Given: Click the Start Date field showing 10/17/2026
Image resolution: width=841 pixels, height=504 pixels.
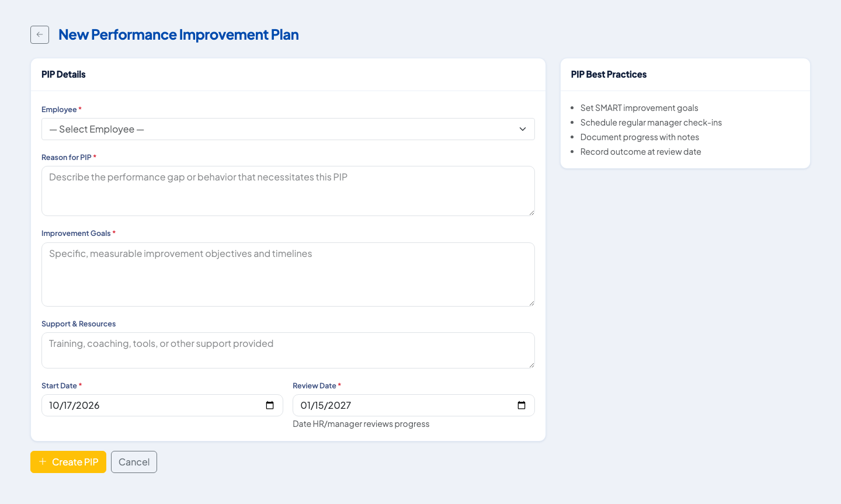Looking at the screenshot, I should tap(162, 405).
